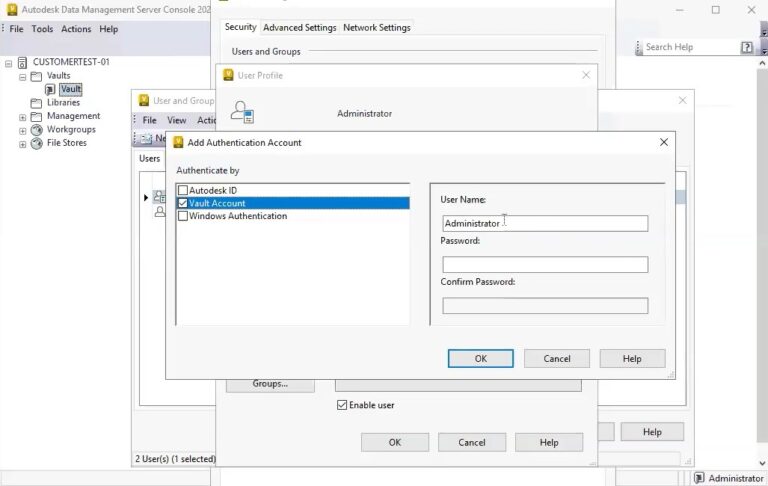Click the User and Group window title icon
Screen dimensions: 768x486
coord(144,100)
